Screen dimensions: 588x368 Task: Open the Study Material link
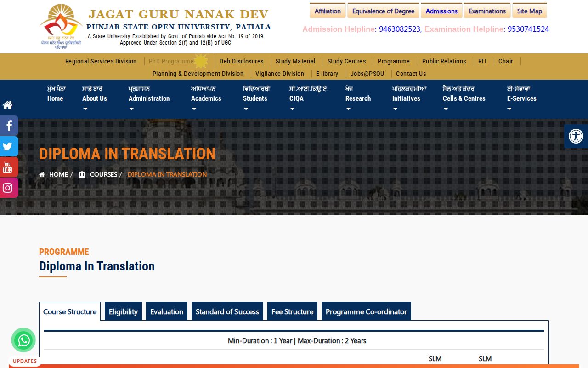point(295,61)
